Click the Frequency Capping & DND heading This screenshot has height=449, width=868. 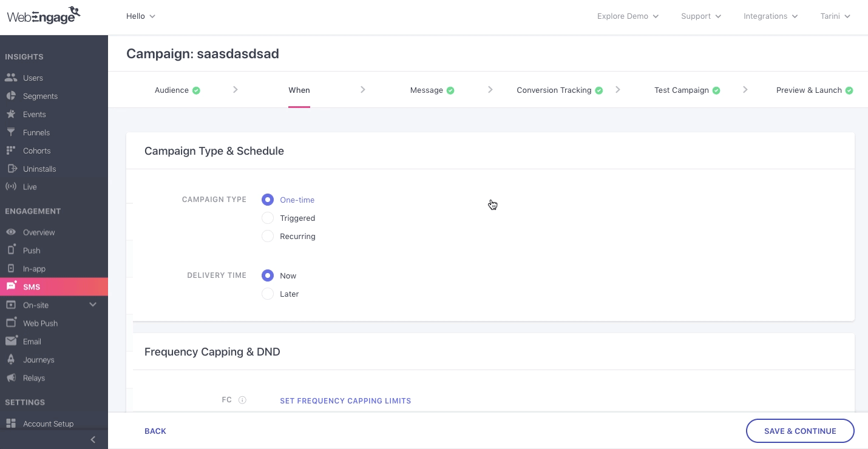pos(212,351)
